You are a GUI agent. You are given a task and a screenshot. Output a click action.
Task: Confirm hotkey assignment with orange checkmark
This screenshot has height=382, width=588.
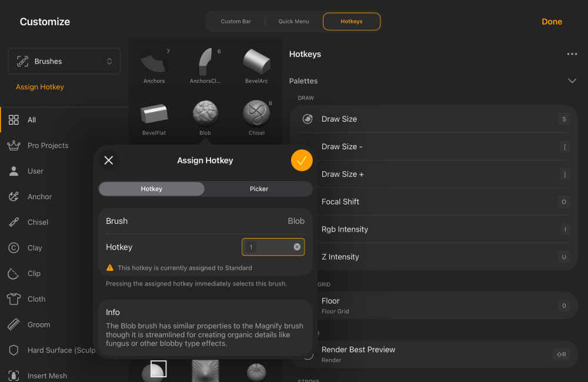pyautogui.click(x=302, y=160)
